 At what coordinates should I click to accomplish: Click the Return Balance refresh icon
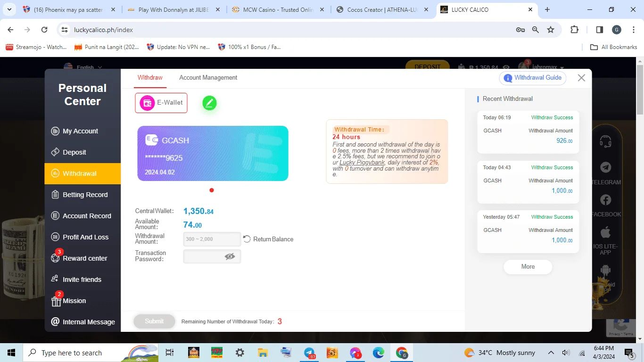coord(247,239)
